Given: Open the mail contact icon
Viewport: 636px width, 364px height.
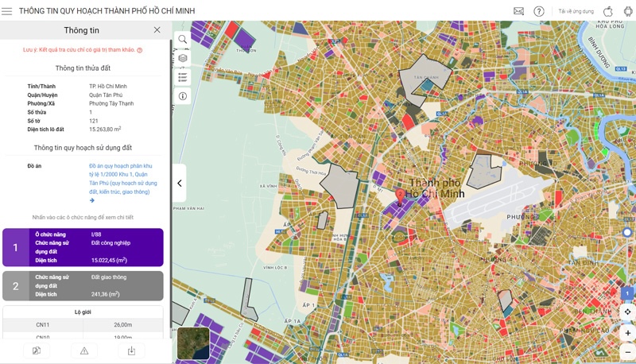Looking at the screenshot, I should (518, 11).
